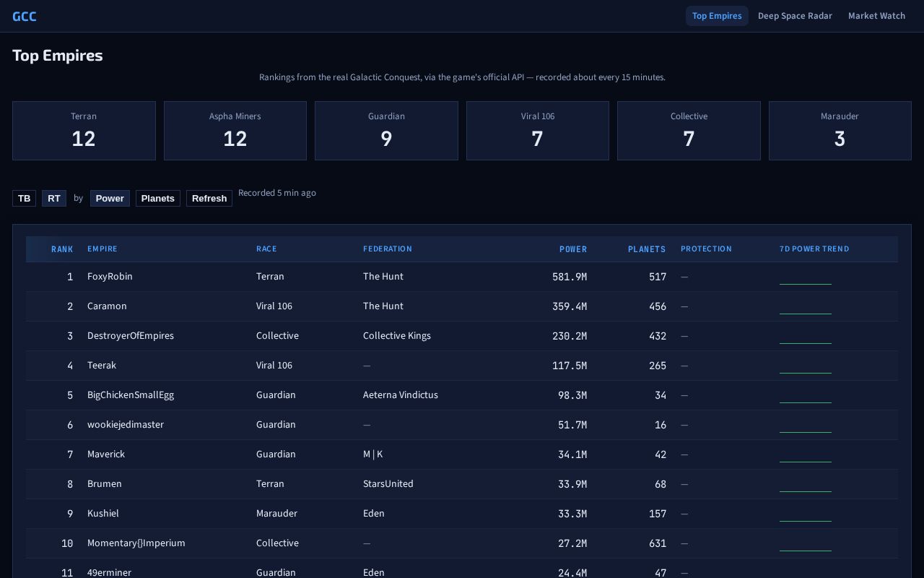The width and height of the screenshot is (924, 578).
Task: Click the 581.9M power value
Action: [x=570, y=277]
